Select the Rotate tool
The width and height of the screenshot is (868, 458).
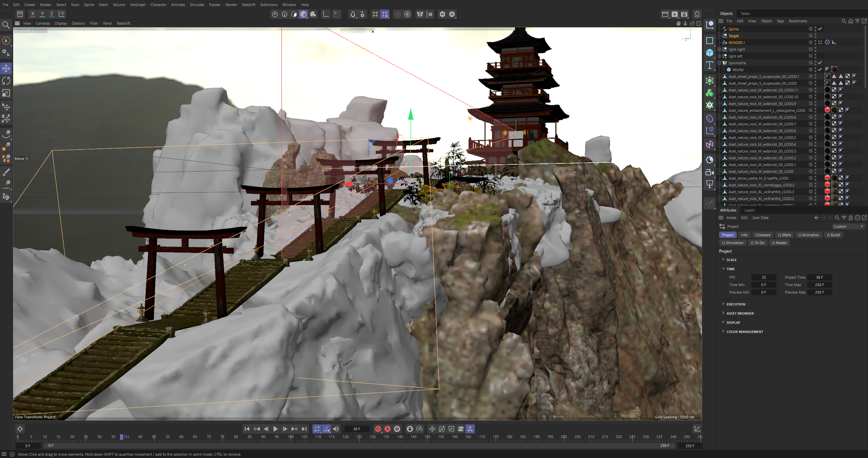(6, 81)
